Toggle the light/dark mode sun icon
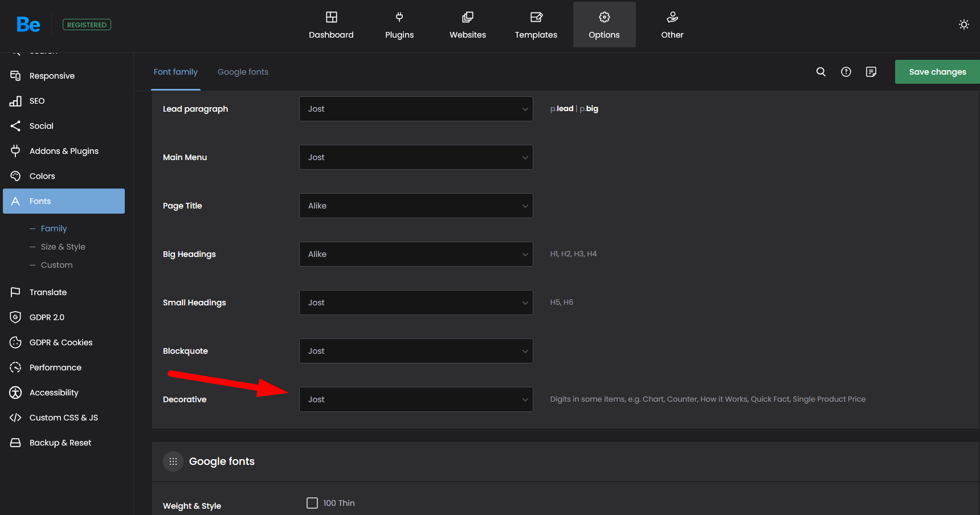This screenshot has width=980, height=515. coord(963,24)
